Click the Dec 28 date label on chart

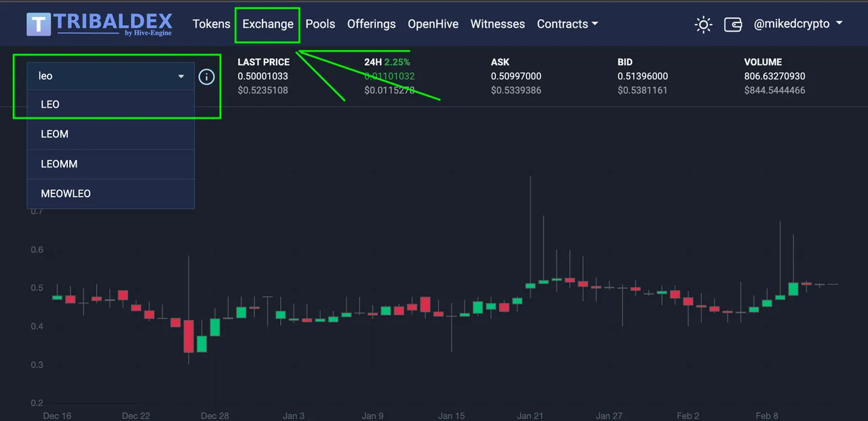(215, 416)
